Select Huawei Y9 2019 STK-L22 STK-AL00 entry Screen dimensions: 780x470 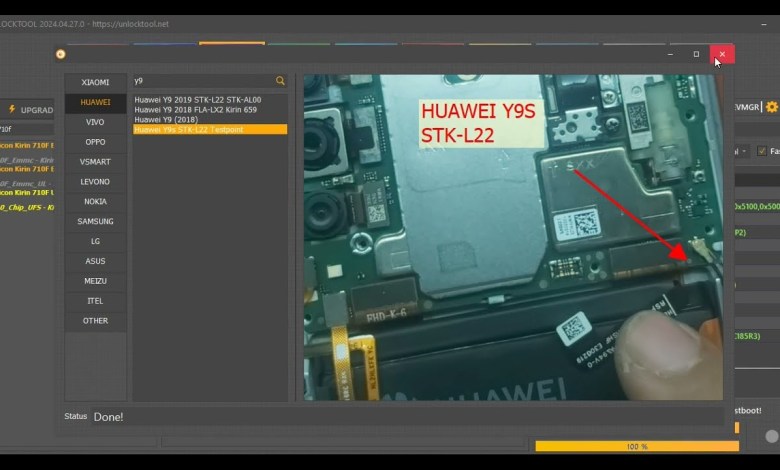(x=210, y=100)
